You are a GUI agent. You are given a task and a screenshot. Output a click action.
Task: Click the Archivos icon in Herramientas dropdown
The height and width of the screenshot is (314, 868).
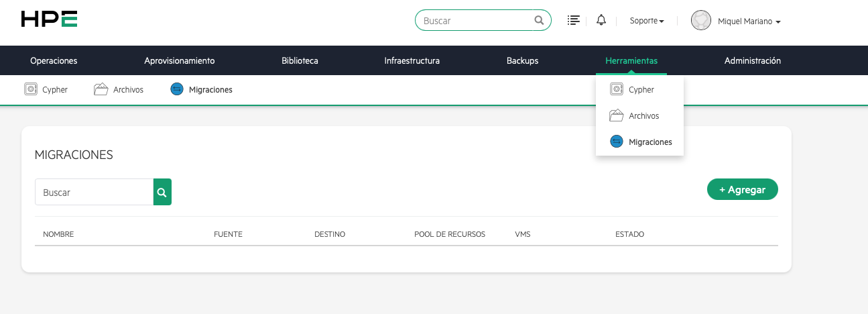click(617, 115)
